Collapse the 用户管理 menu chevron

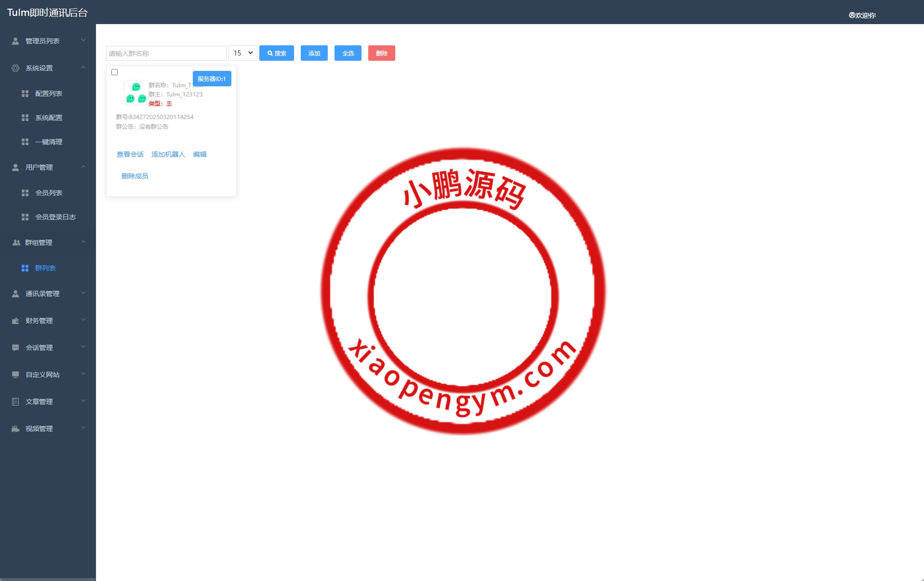click(x=83, y=167)
